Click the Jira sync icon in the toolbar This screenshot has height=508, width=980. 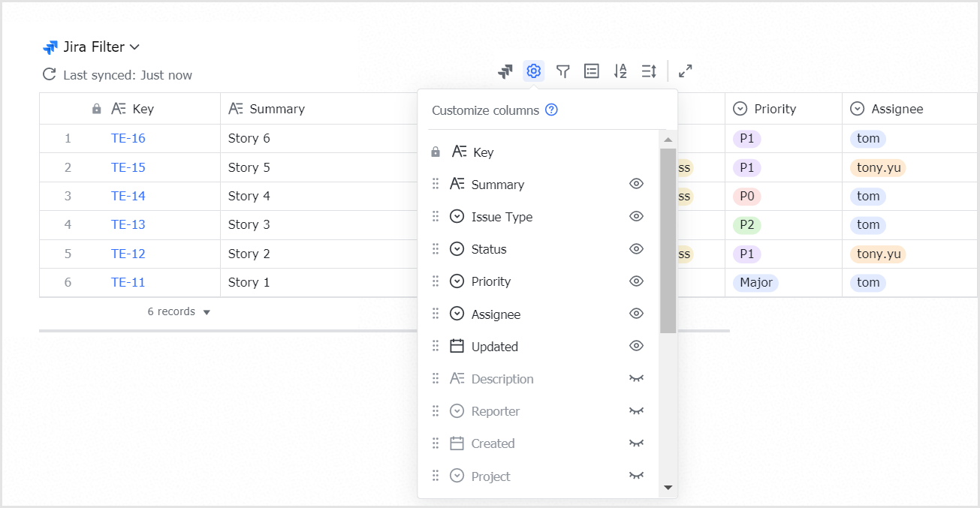[x=504, y=71]
